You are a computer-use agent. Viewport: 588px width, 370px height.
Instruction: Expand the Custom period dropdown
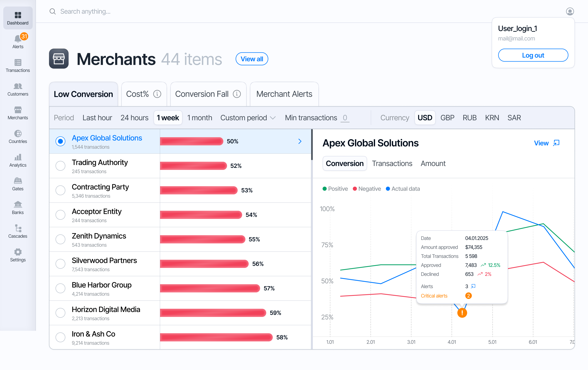click(248, 118)
